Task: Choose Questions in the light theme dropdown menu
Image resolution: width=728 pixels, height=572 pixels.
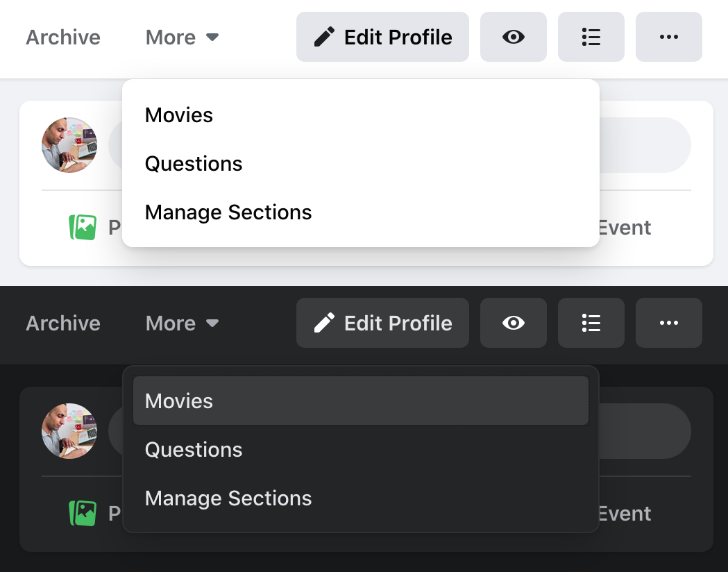Action: tap(194, 164)
